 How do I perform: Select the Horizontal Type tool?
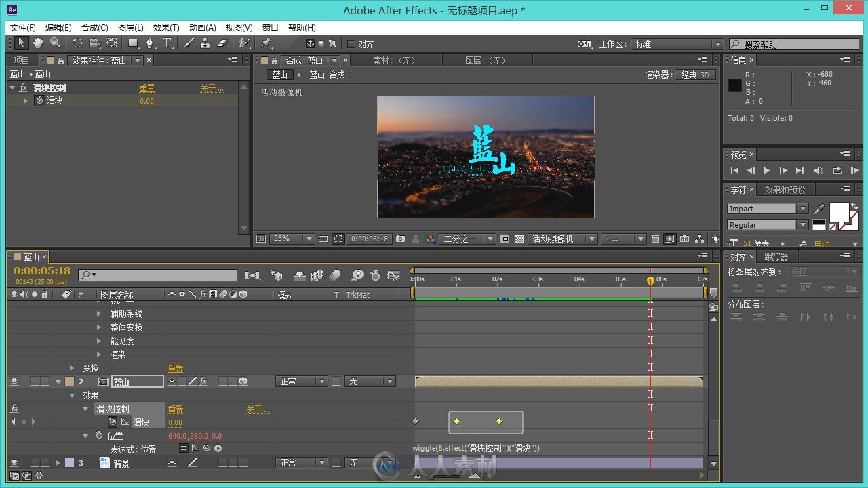pyautogui.click(x=167, y=43)
